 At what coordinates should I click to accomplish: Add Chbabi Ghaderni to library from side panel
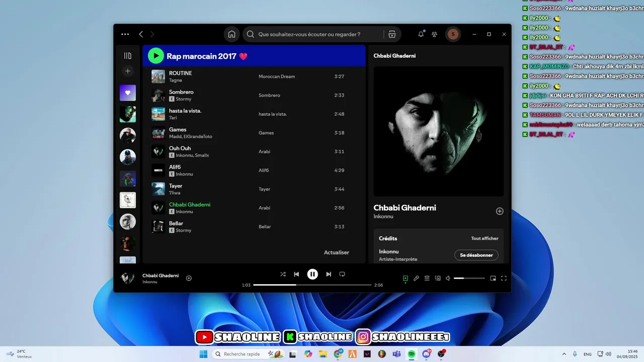(x=500, y=211)
